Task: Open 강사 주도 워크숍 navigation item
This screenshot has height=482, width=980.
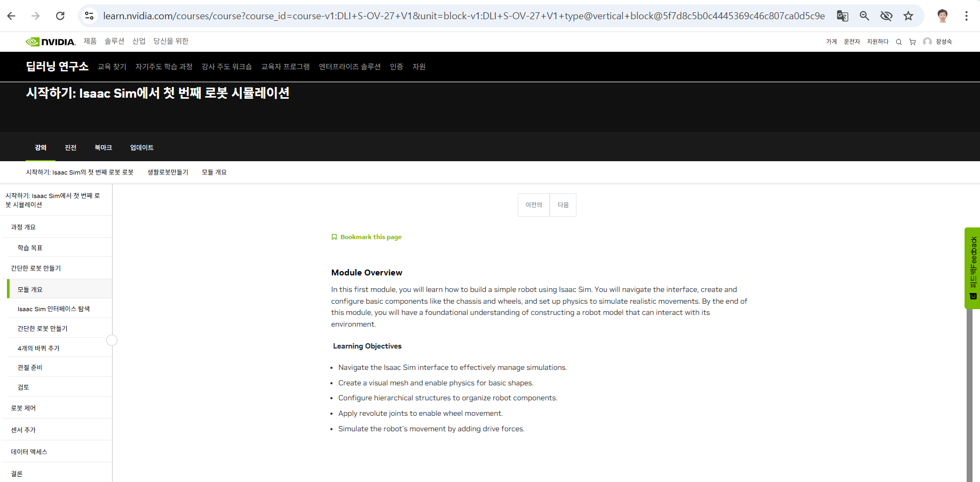Action: (227, 67)
